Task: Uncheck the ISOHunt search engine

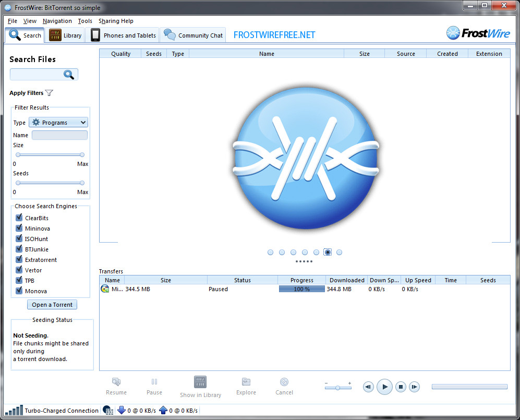Action: tap(19, 238)
